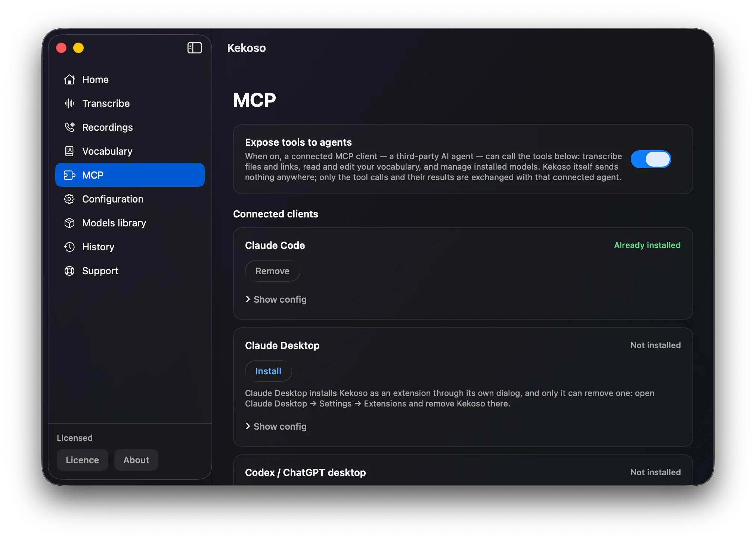The width and height of the screenshot is (756, 541).
Task: Click the Home house icon
Action: (x=69, y=80)
